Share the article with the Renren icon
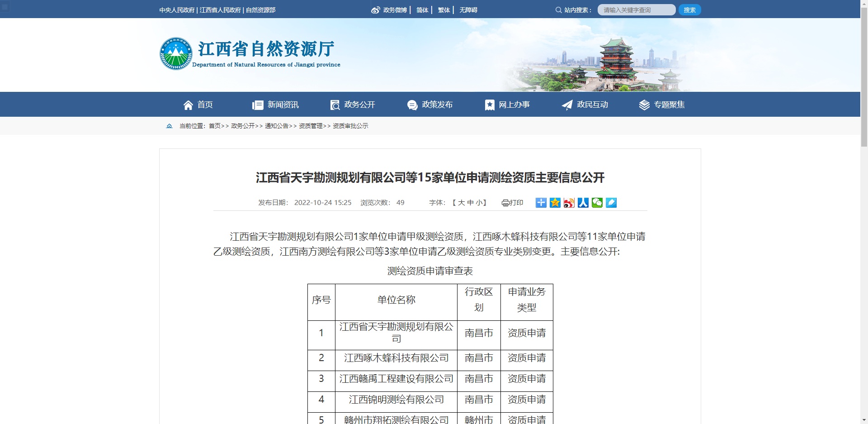The height and width of the screenshot is (424, 868). pos(583,203)
